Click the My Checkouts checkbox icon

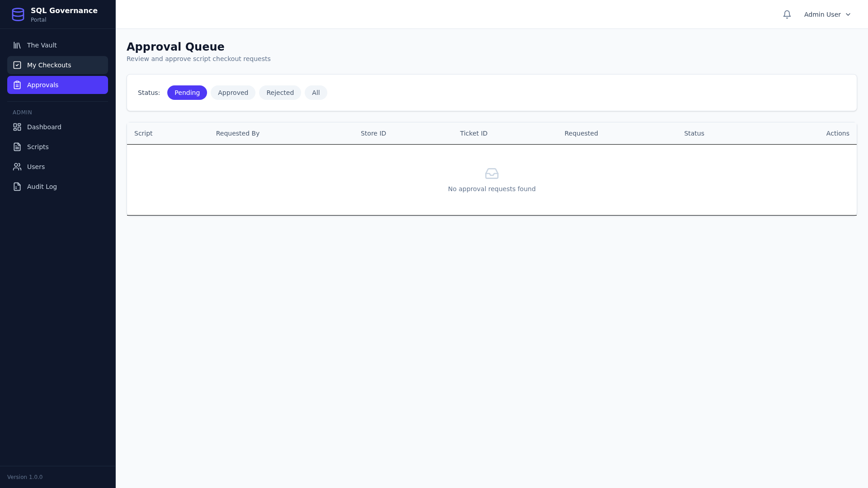click(x=17, y=65)
